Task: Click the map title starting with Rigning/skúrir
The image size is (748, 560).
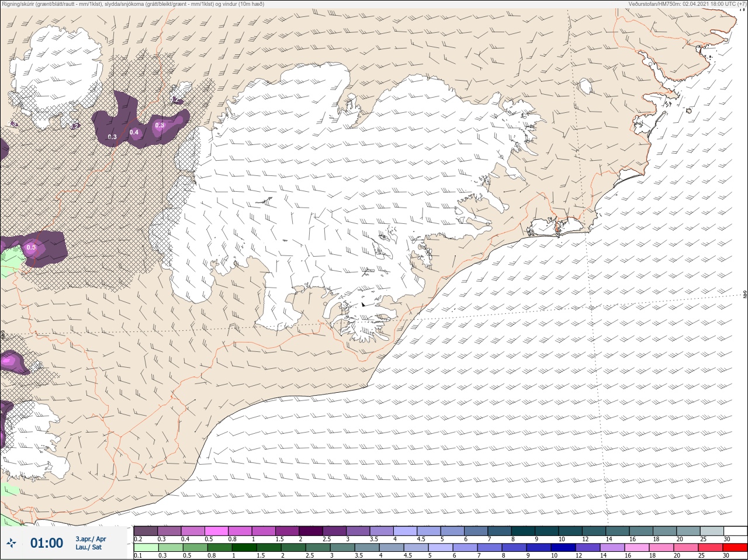Action: [133, 4]
